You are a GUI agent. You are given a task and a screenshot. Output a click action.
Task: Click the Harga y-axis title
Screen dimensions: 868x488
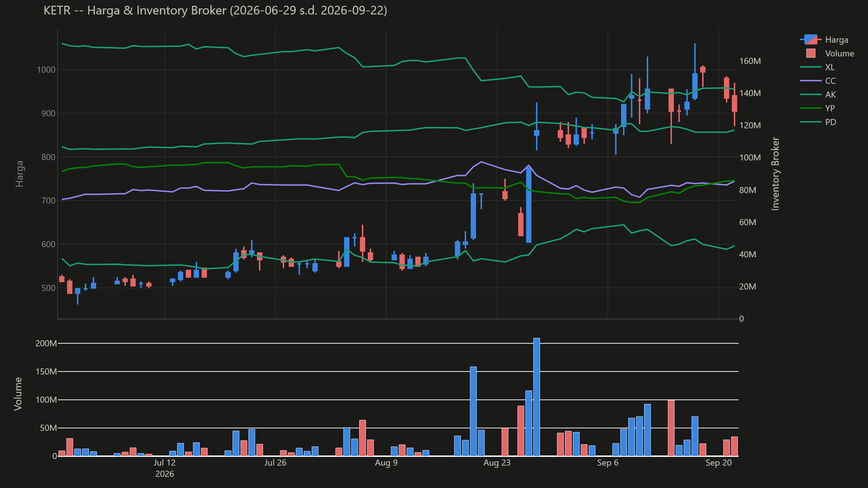click(x=20, y=174)
